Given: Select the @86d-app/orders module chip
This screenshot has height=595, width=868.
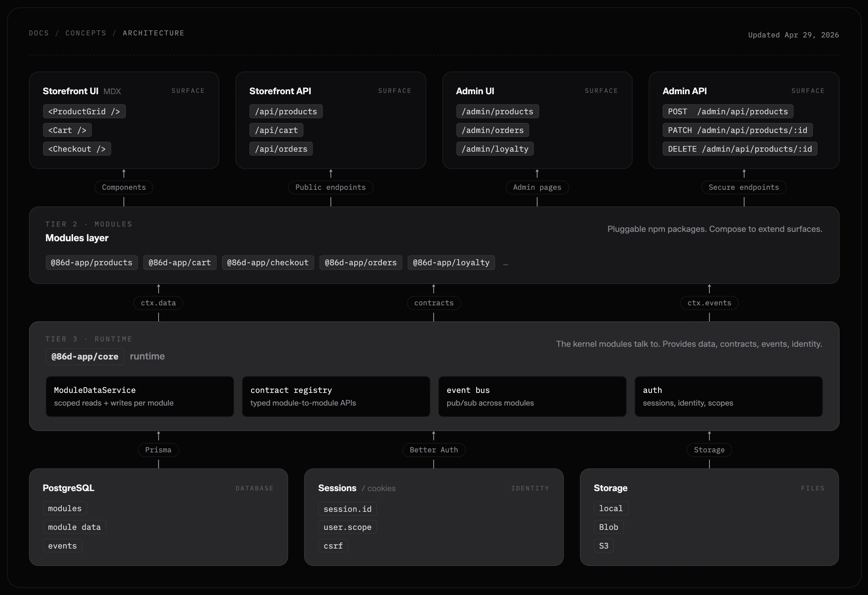Looking at the screenshot, I should tap(361, 262).
